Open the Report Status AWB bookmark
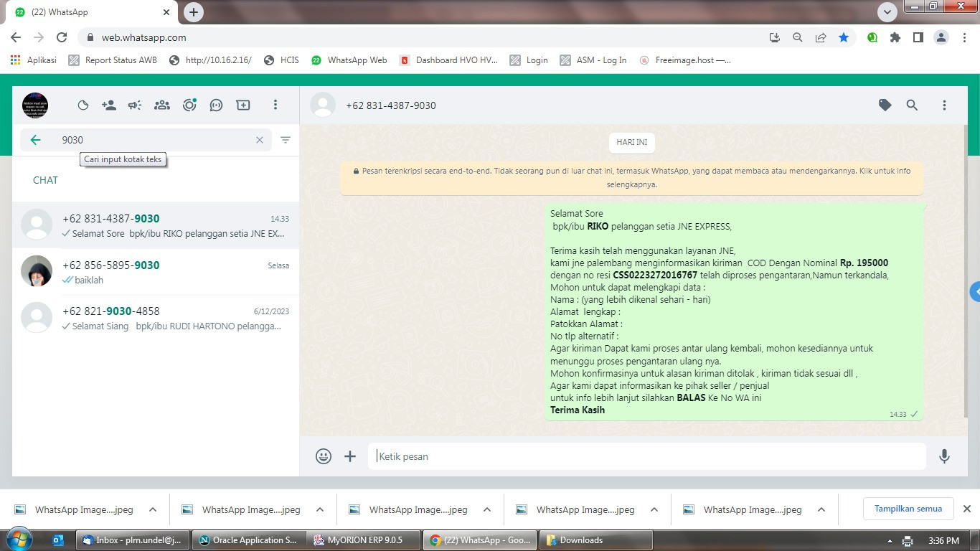This screenshot has height=551, width=980. pyautogui.click(x=113, y=60)
